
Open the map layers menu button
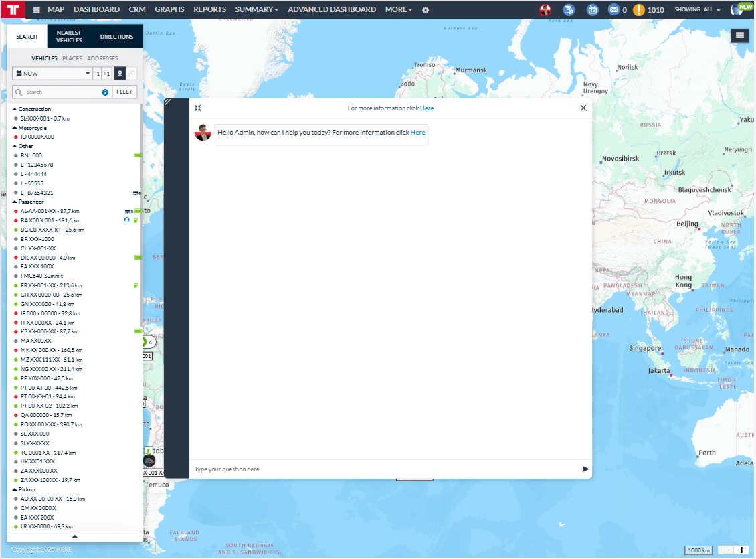tap(739, 35)
